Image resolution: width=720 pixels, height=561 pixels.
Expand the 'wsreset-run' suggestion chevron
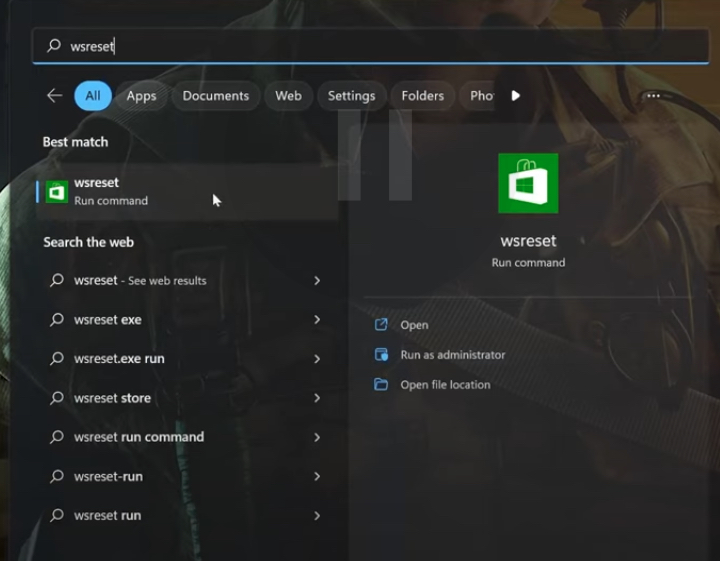coord(317,477)
